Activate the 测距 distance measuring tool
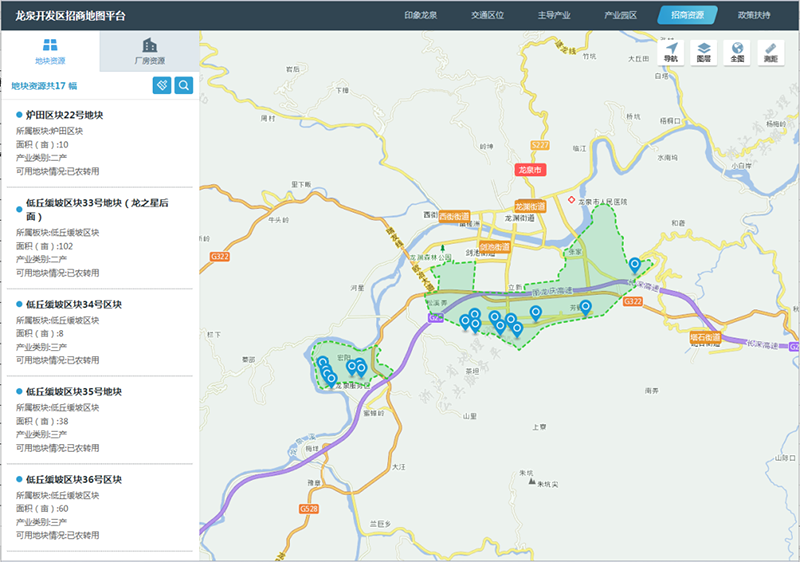Viewport: 800px width, 562px height. coord(770,52)
